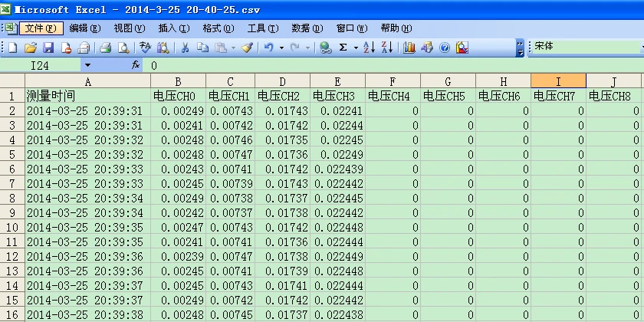Expand the toolbar options chevron
644x322 pixels.
click(x=521, y=48)
